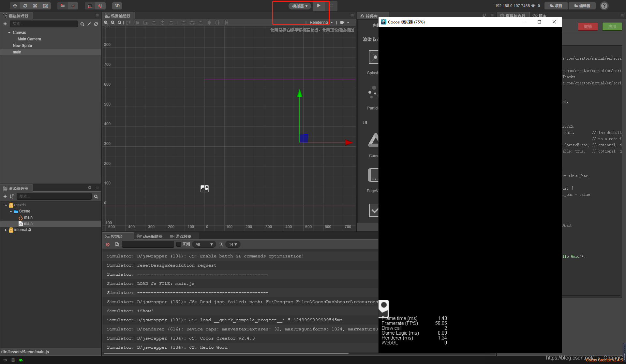Click the green 应用 apply button
The width and height of the screenshot is (626, 364).
612,27
